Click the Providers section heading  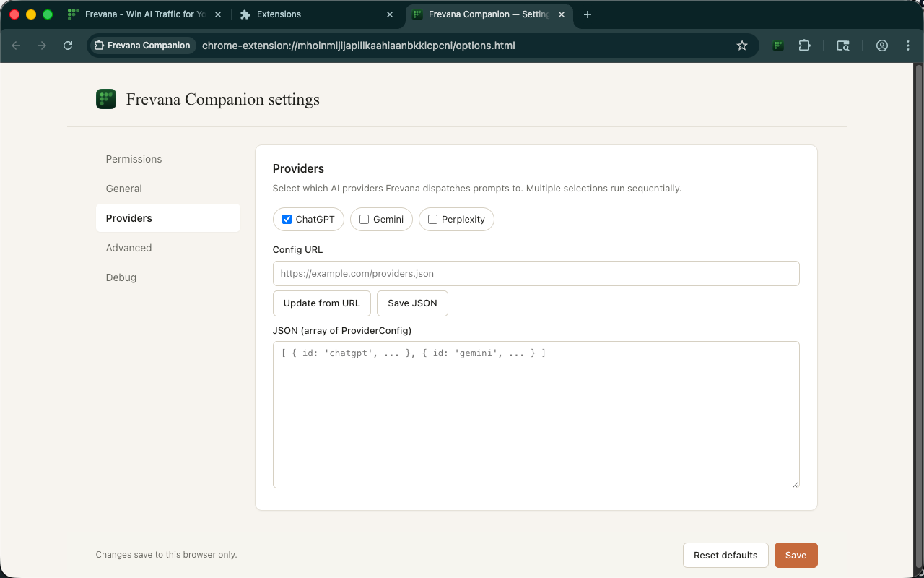[298, 168]
